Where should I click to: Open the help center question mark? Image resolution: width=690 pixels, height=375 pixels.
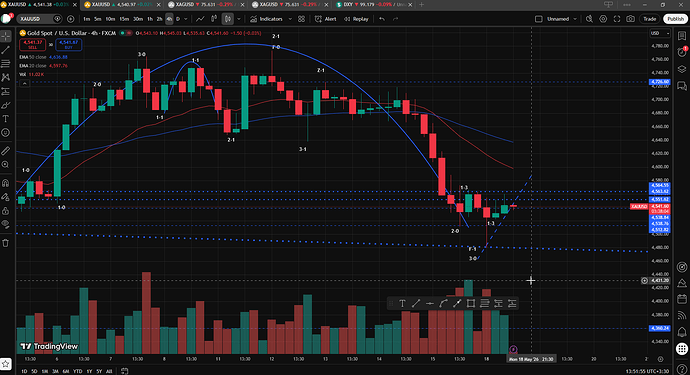[682, 369]
